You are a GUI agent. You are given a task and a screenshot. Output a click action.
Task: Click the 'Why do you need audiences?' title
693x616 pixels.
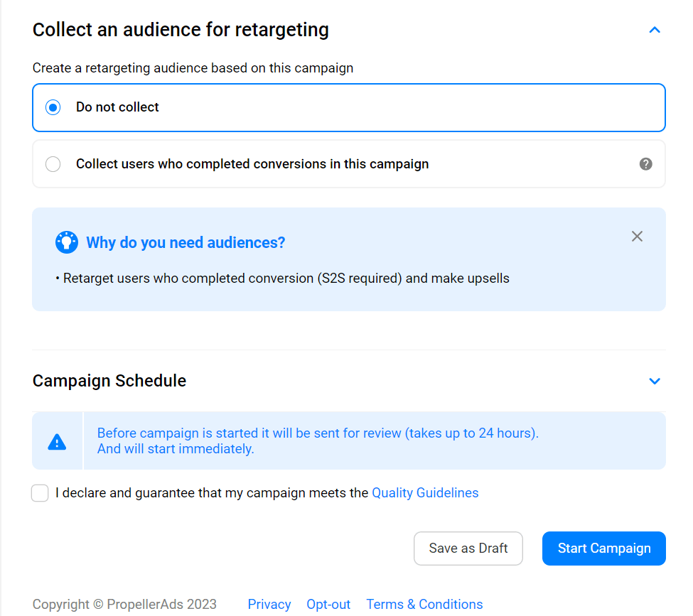pyautogui.click(x=186, y=242)
